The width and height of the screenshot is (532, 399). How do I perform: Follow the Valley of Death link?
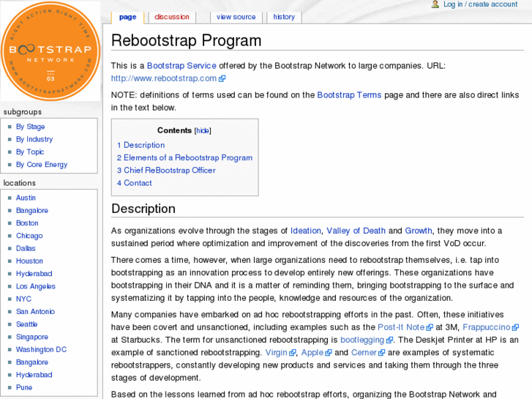point(356,231)
